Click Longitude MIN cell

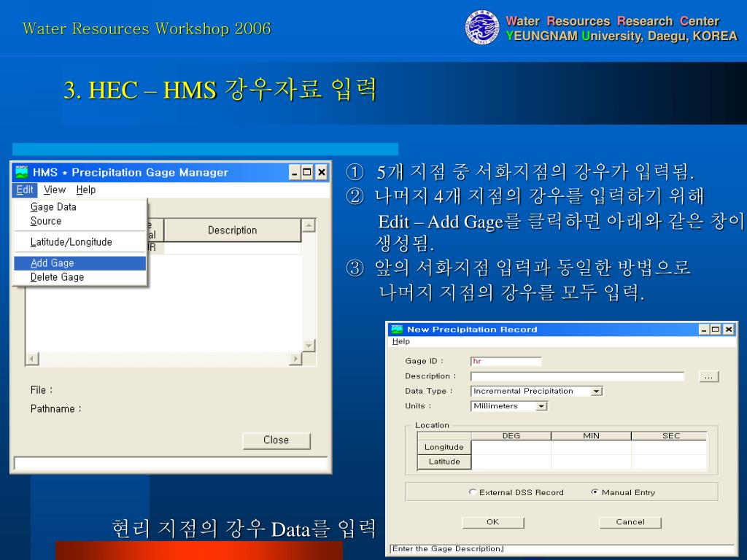(591, 448)
